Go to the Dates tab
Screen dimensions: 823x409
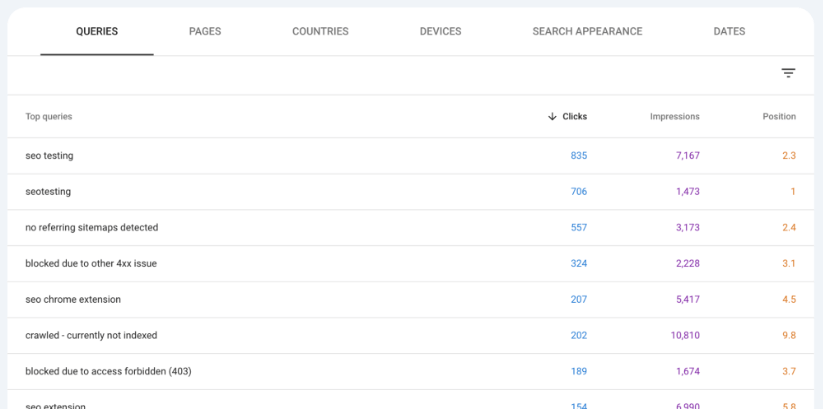tap(729, 31)
